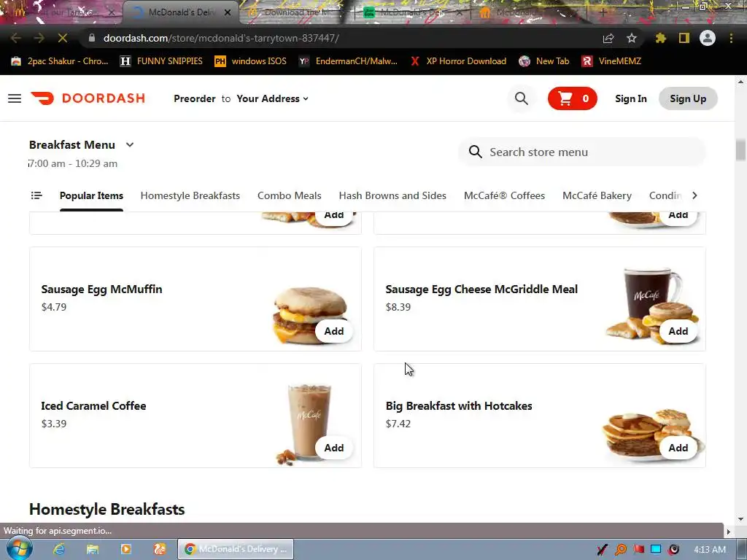This screenshot has width=747, height=560.
Task: Select the McCafé® Coffees tab
Action: coord(505,195)
